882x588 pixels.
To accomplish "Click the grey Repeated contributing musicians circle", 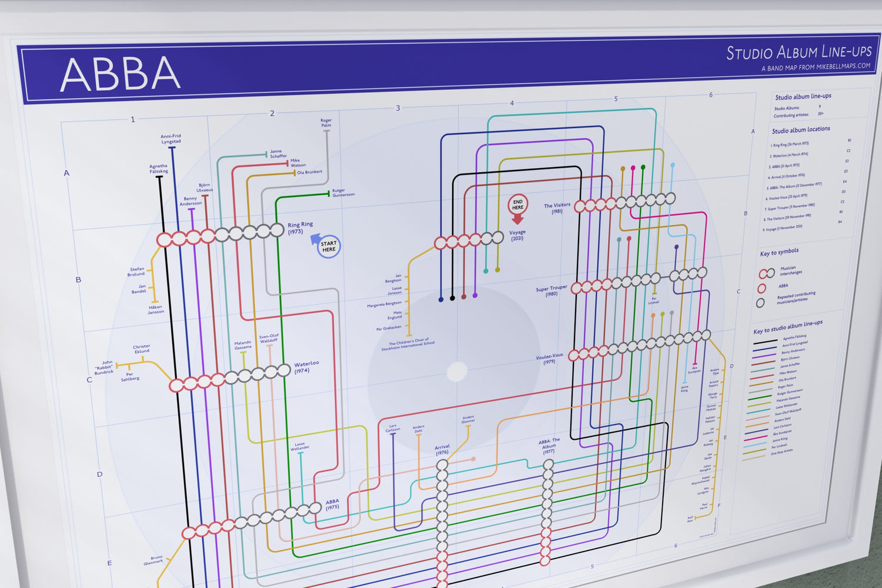I will [760, 303].
